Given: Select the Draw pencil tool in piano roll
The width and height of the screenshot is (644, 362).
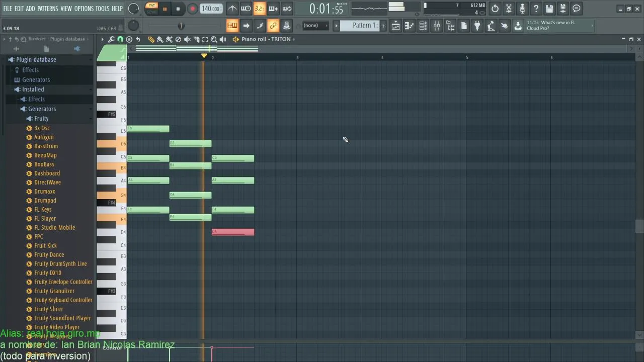Looking at the screenshot, I should (151, 39).
